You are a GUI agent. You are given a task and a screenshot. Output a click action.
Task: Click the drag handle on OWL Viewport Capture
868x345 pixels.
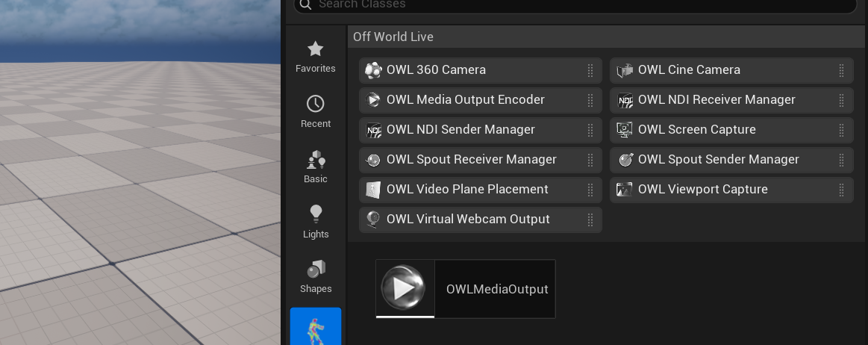[x=841, y=190]
